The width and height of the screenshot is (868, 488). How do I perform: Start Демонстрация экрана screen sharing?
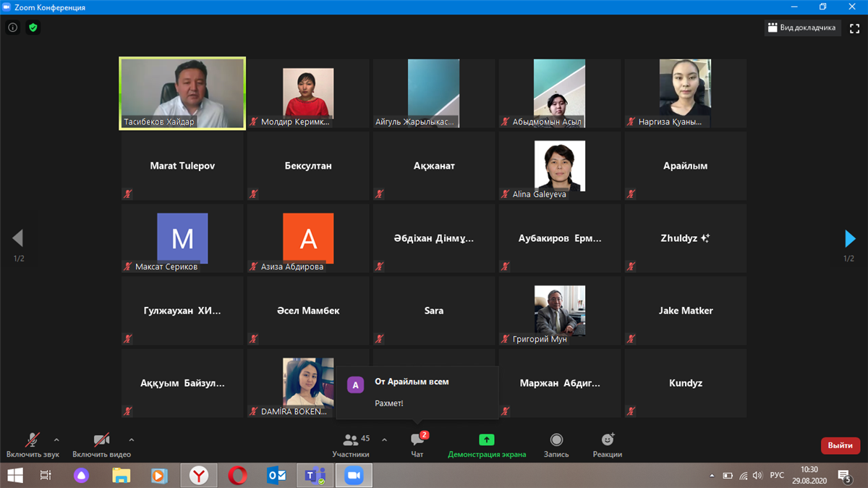[486, 444]
